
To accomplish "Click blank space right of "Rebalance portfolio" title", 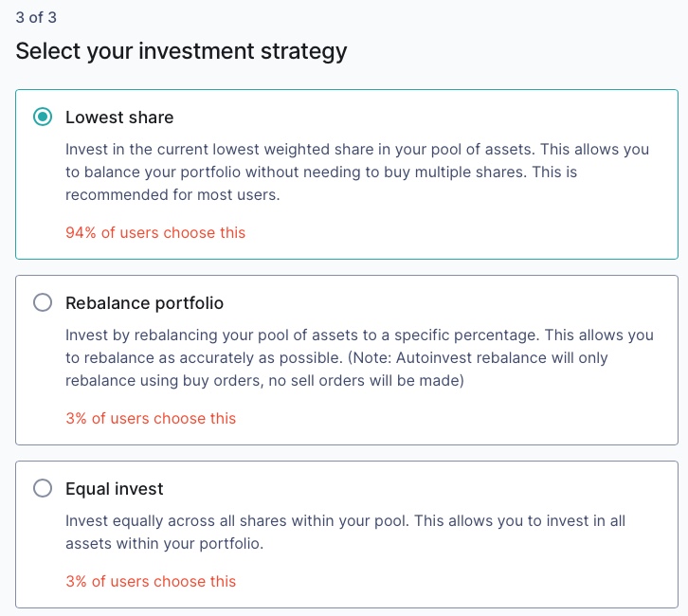I will 445,303.
